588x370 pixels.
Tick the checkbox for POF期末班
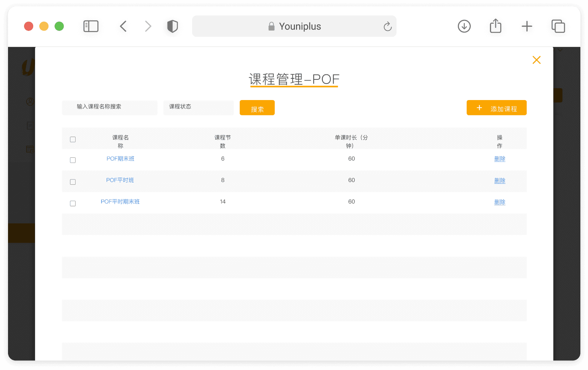pos(73,160)
